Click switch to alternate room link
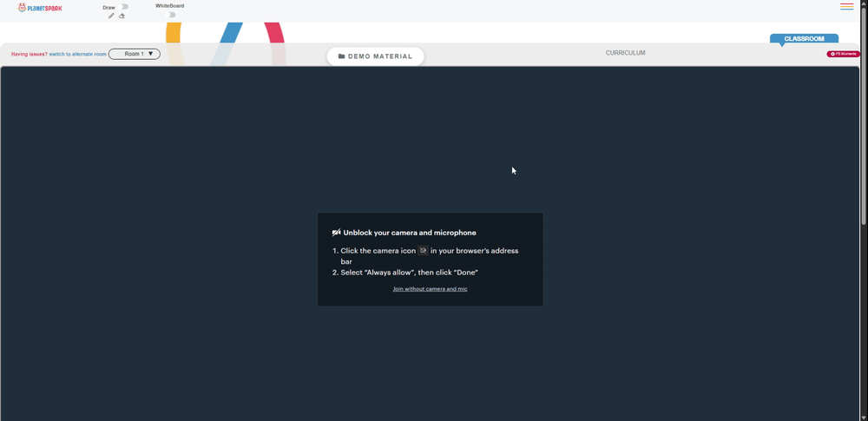Image resolution: width=868 pixels, height=421 pixels. click(77, 55)
